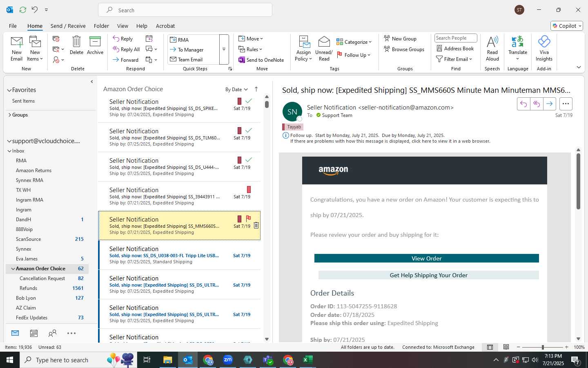Click the Reply button in ribbon
This screenshot has width=588, height=368.
[x=123, y=39]
